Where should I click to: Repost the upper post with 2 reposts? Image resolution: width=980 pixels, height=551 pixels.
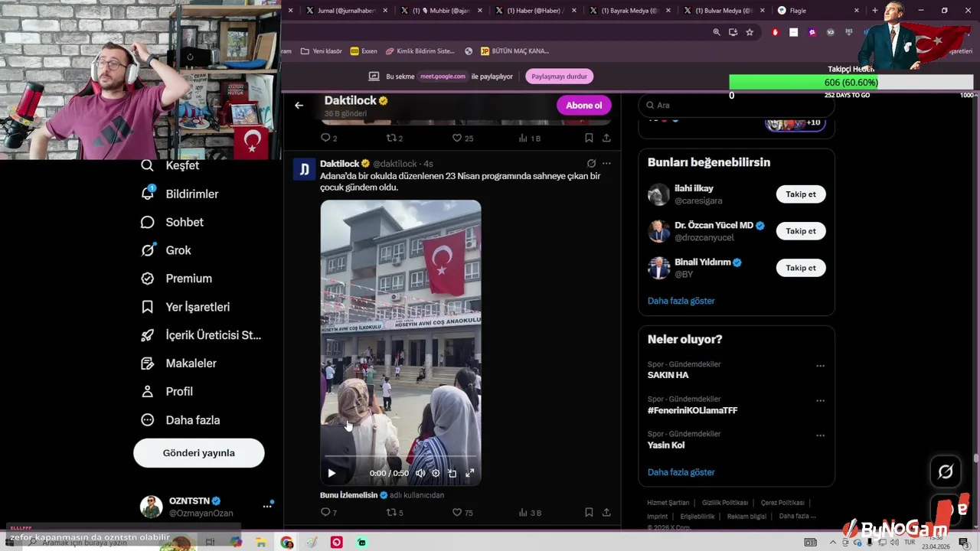coord(394,138)
